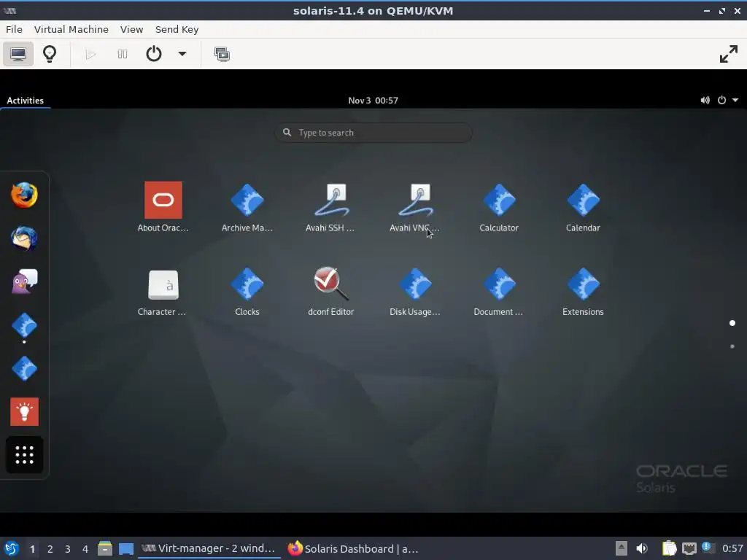
Task: Go to second app grid page dot
Action: point(732,346)
